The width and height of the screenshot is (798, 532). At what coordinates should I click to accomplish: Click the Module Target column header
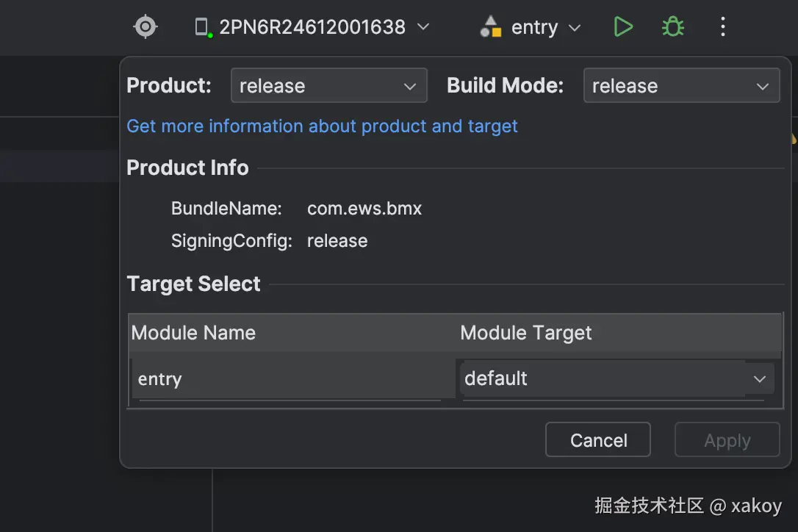click(526, 333)
